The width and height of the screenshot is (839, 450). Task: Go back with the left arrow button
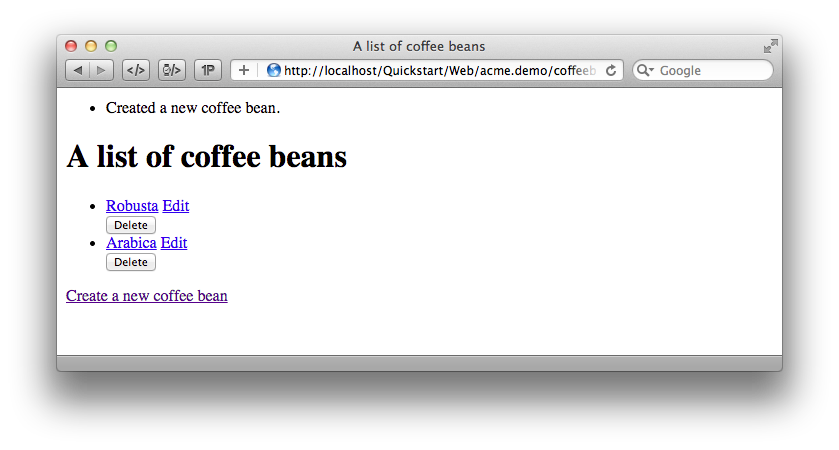coord(78,71)
